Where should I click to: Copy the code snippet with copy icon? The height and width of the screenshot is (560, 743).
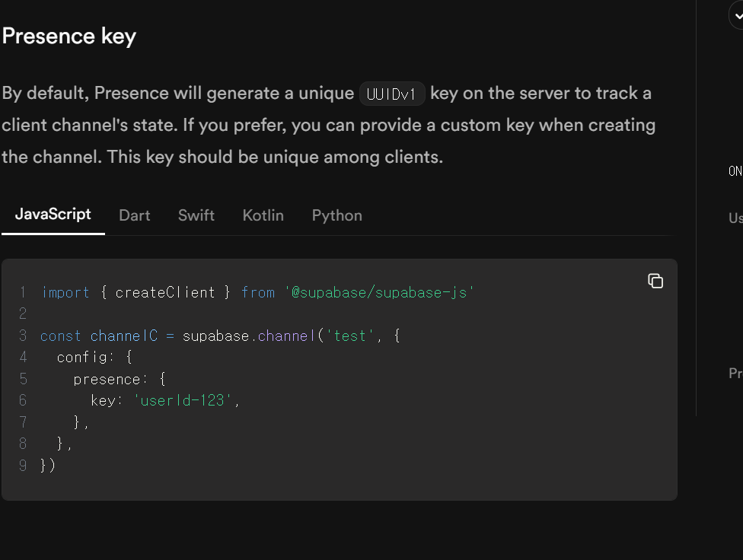click(655, 281)
